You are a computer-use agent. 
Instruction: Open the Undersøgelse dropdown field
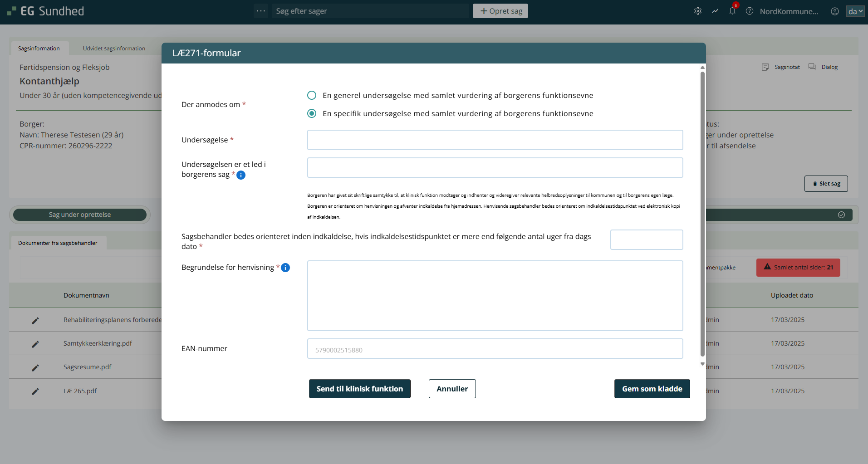495,140
